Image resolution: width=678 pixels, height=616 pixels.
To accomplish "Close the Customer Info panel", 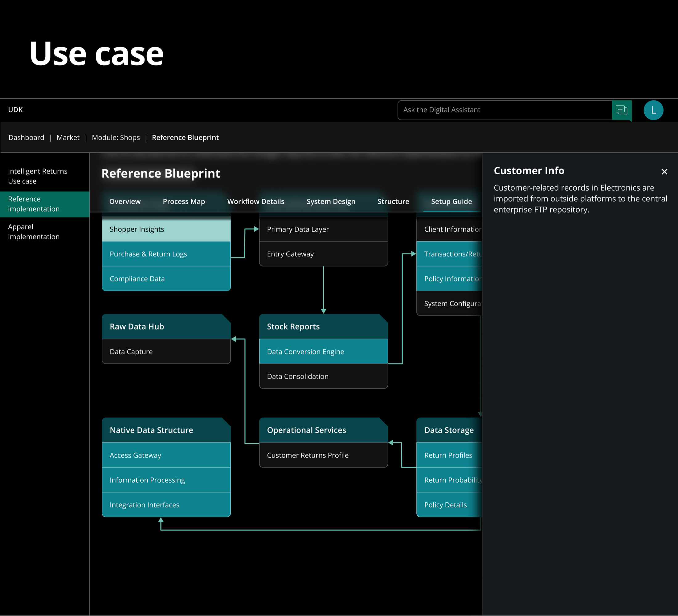I will (664, 172).
